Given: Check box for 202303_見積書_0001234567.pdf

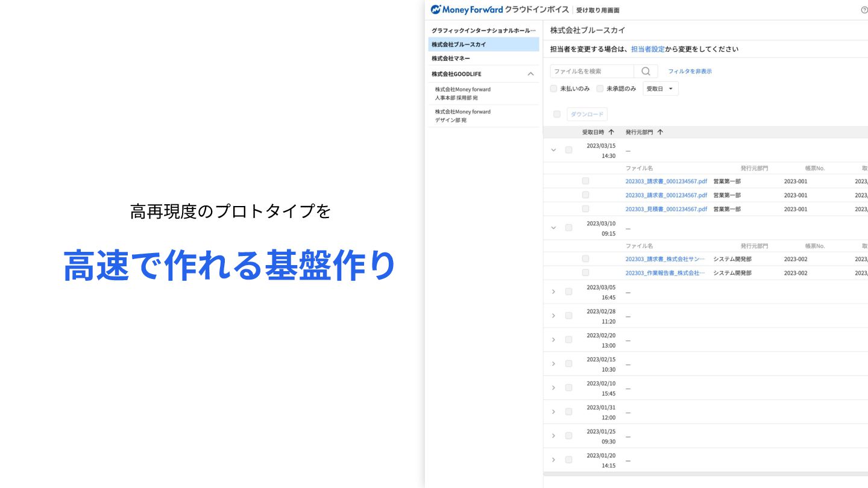Looking at the screenshot, I should (585, 208).
